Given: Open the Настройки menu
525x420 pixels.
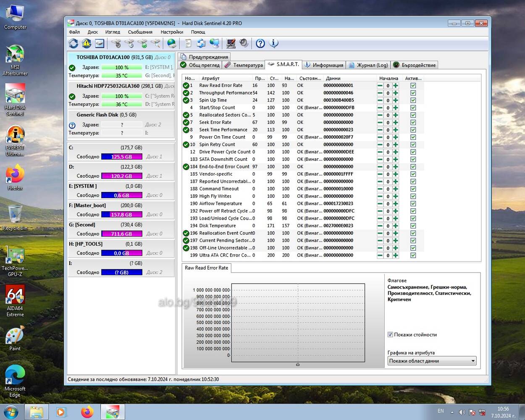Looking at the screenshot, I should pos(172,32).
